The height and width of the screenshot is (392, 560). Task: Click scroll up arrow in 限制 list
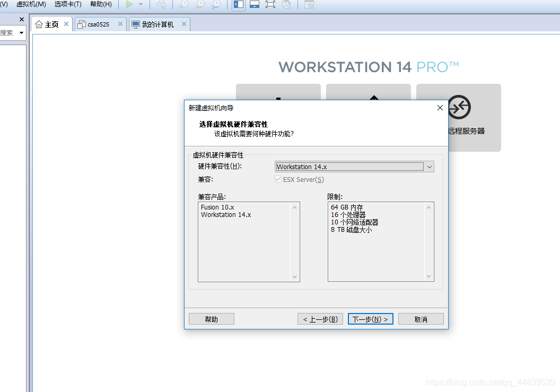click(429, 207)
